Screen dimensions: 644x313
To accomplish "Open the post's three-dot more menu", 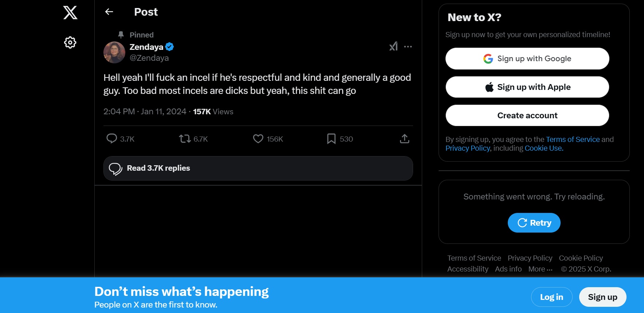I will coord(408,47).
